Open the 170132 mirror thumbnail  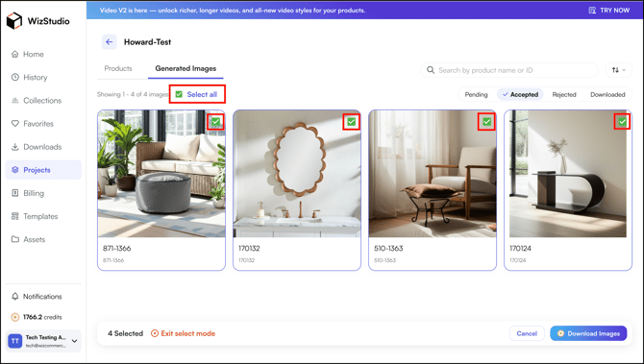click(297, 174)
